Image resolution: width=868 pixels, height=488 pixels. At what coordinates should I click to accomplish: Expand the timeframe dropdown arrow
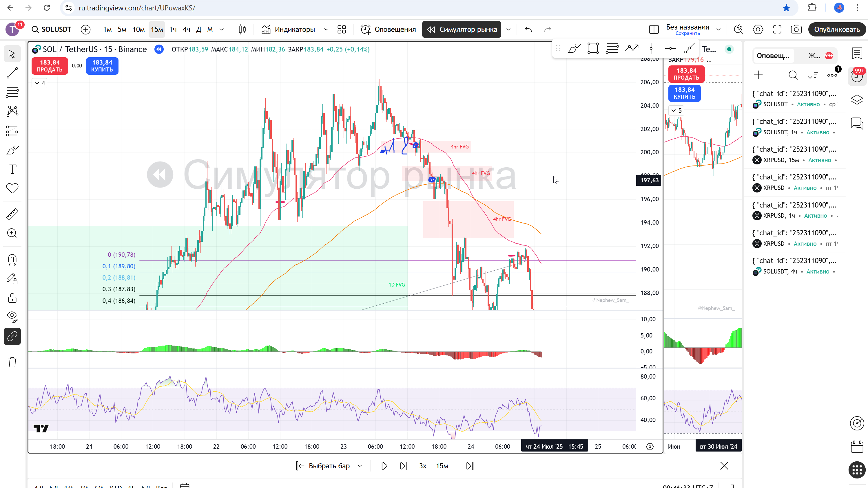222,30
